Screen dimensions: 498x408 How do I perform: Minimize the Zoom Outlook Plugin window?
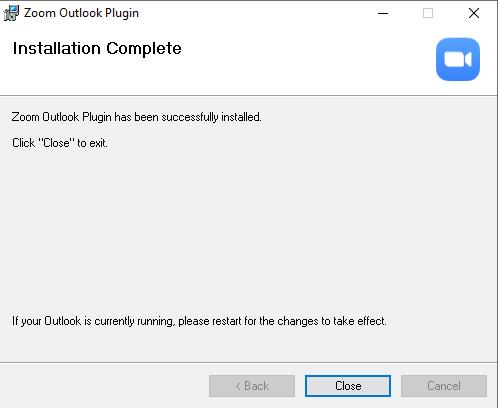tap(383, 13)
